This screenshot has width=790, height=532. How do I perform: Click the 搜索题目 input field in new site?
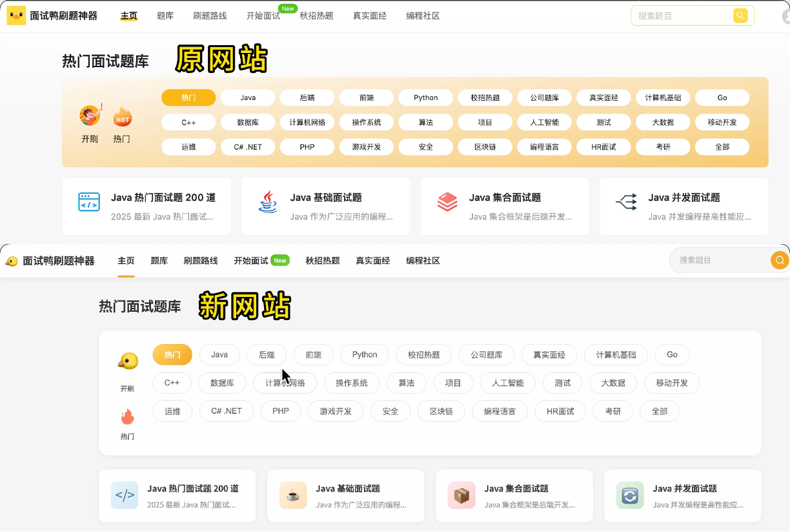click(720, 260)
